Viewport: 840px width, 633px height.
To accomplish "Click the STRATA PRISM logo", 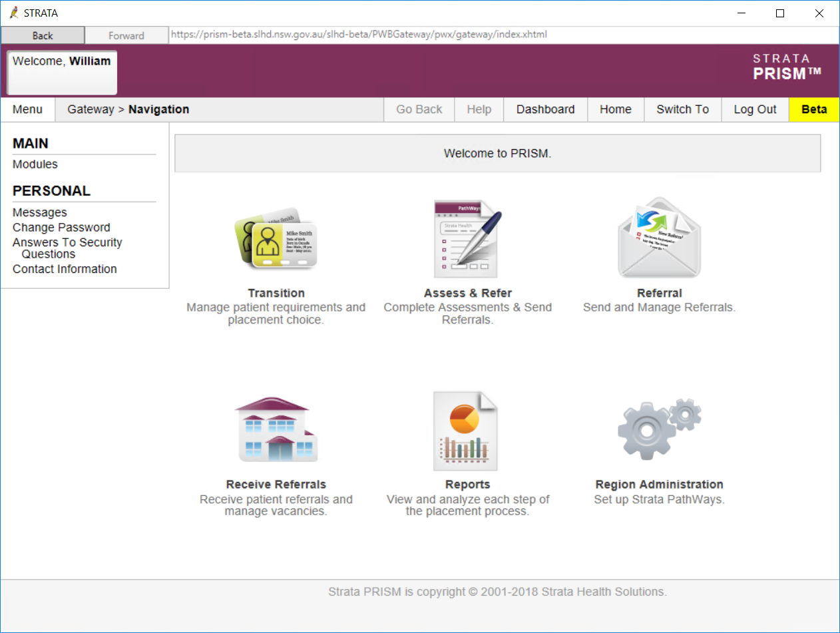I will tap(787, 67).
